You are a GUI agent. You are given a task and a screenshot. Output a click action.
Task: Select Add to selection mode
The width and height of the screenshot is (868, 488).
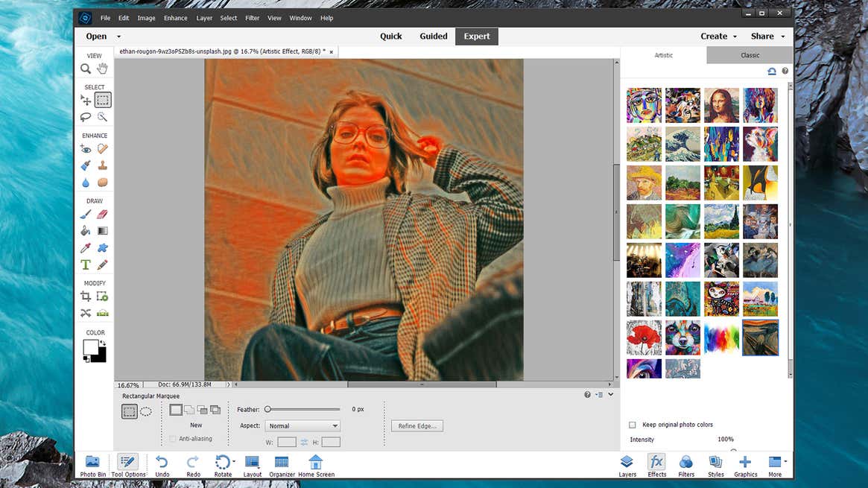189,410
